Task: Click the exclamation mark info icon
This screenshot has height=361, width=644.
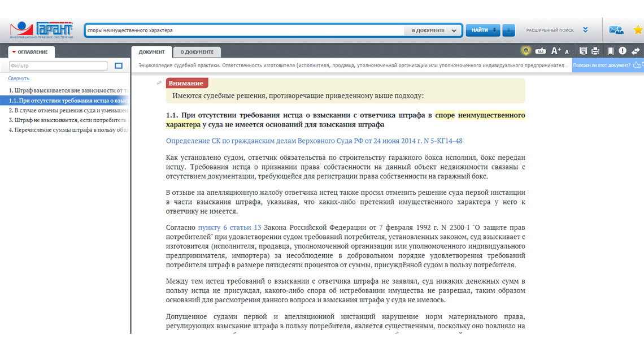Action: point(623,51)
